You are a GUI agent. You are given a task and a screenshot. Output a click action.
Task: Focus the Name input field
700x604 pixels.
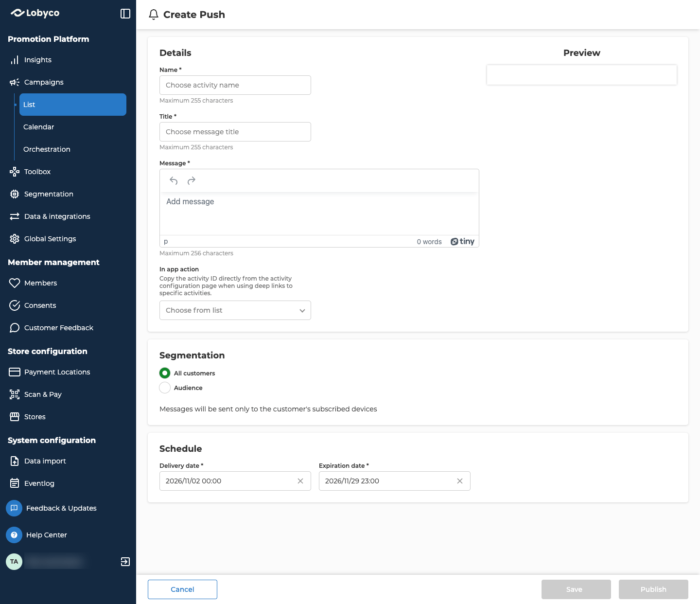[x=235, y=85]
